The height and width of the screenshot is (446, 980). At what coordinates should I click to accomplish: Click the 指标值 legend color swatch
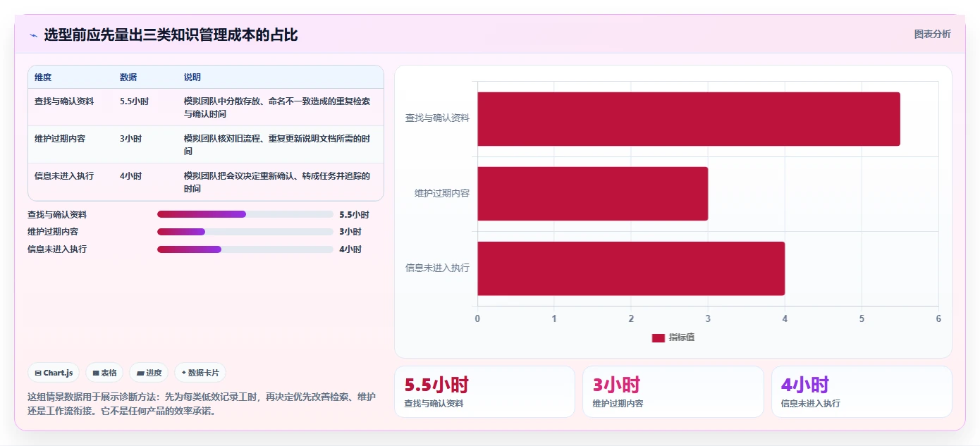[x=659, y=337]
